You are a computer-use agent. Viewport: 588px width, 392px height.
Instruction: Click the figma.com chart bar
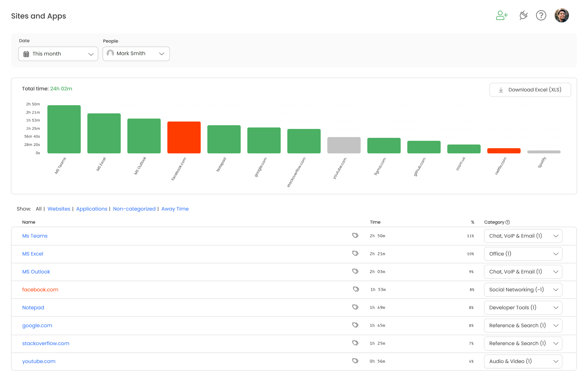click(x=384, y=146)
